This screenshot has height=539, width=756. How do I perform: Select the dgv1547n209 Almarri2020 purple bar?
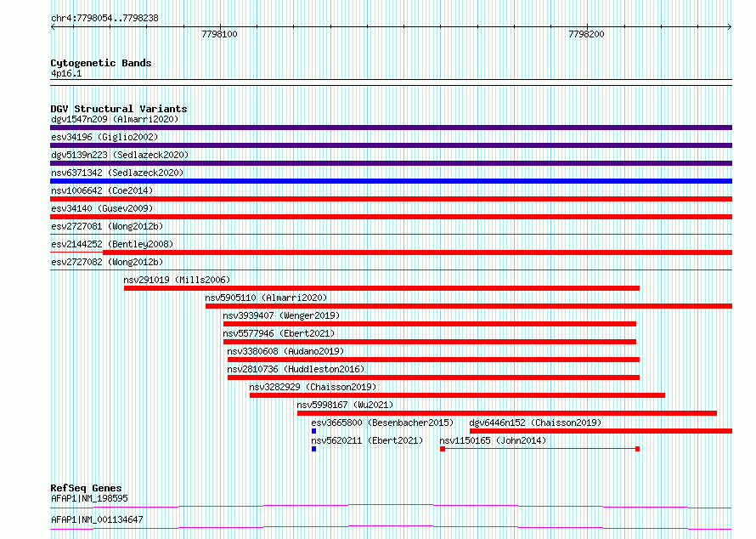391,128
